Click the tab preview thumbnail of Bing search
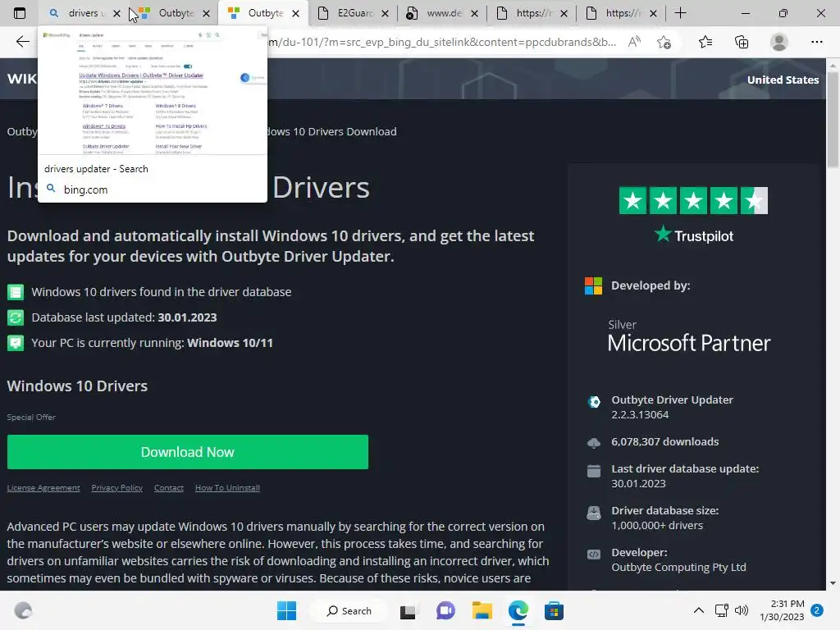 [153, 92]
